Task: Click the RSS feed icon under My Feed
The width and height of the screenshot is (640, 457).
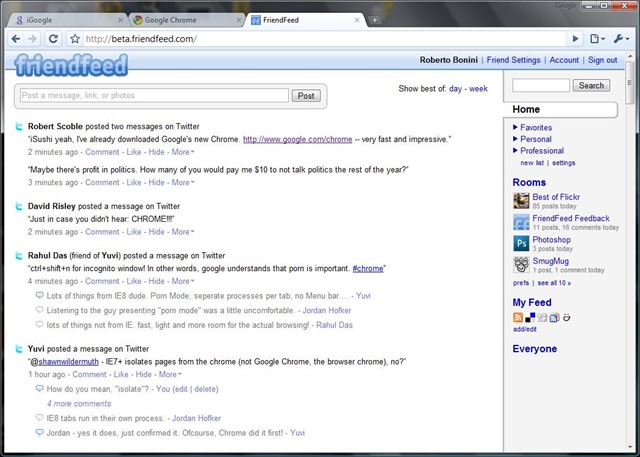Action: tap(518, 317)
